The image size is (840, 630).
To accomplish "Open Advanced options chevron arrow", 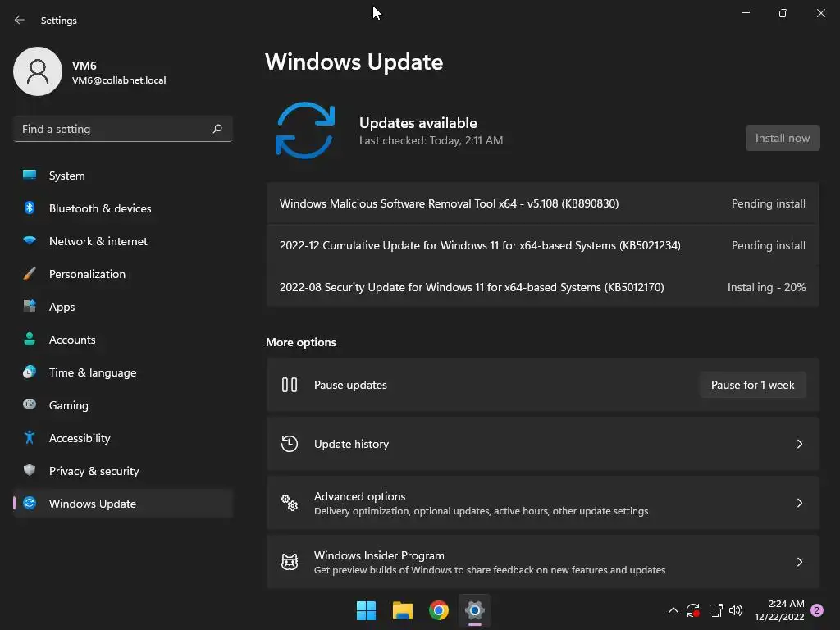I will [799, 503].
